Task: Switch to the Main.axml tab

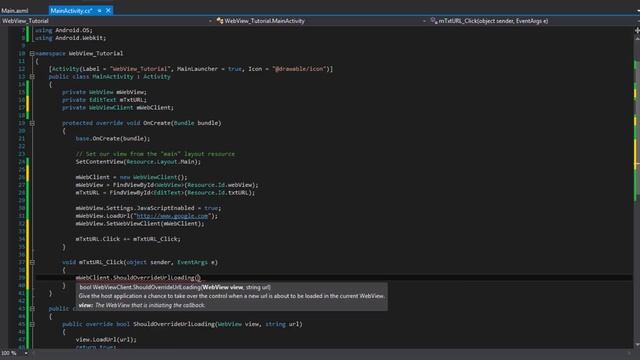Action: (x=15, y=11)
